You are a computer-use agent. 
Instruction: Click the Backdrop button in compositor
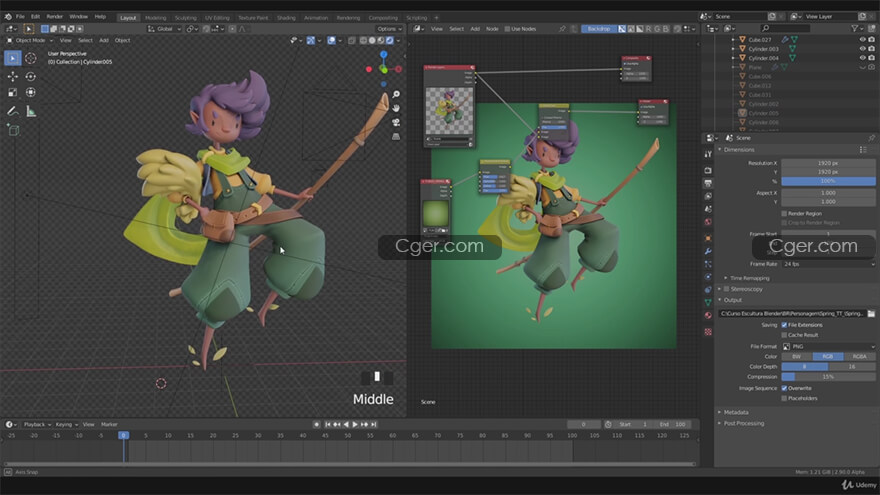pyautogui.click(x=599, y=29)
